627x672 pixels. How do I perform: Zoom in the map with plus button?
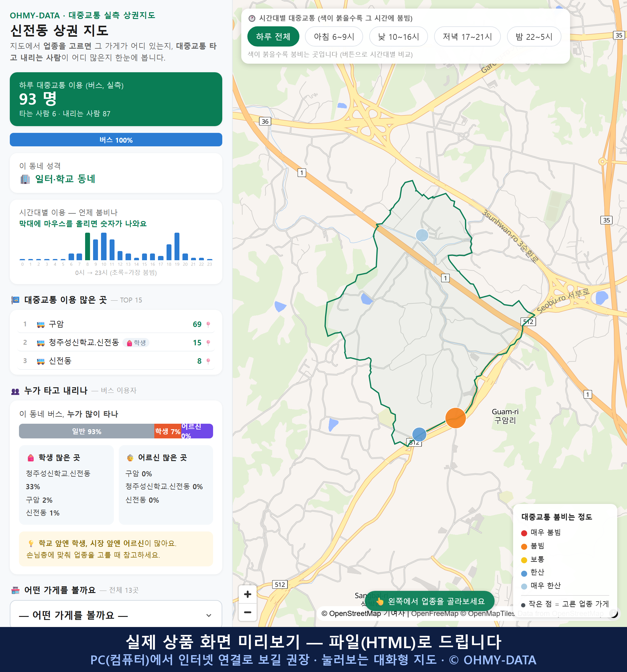click(247, 594)
